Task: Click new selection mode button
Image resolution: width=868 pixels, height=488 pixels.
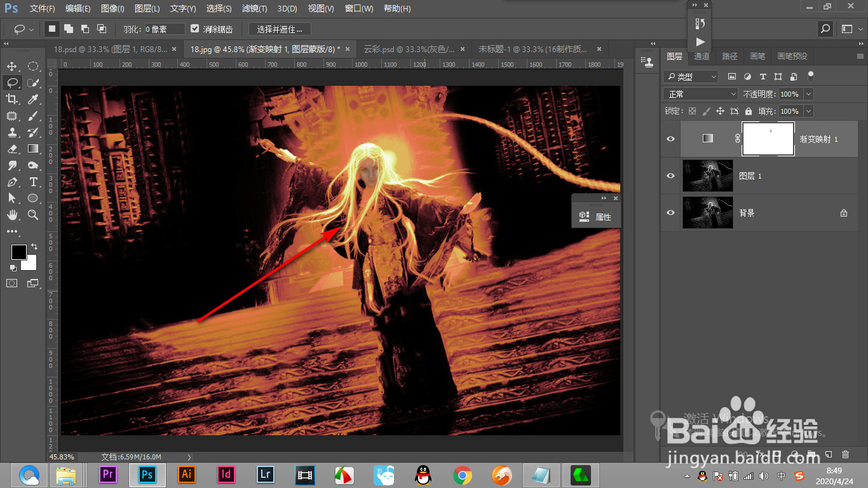Action: 52,29
